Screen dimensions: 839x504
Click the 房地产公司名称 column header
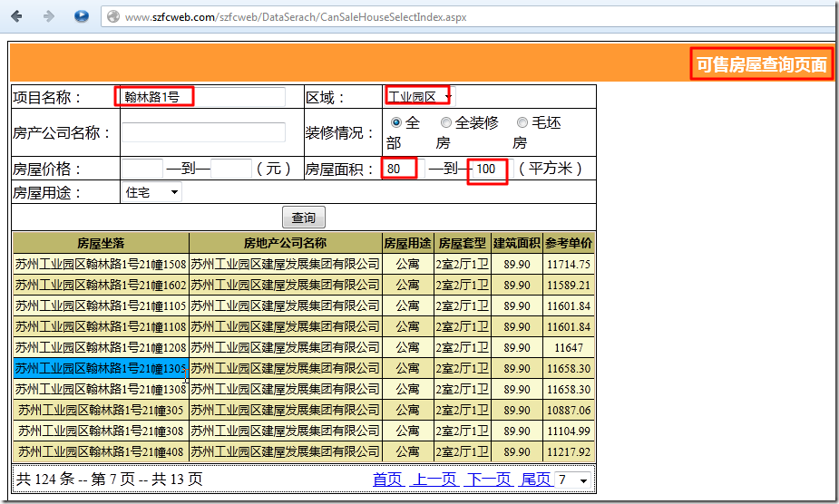pyautogui.click(x=285, y=244)
